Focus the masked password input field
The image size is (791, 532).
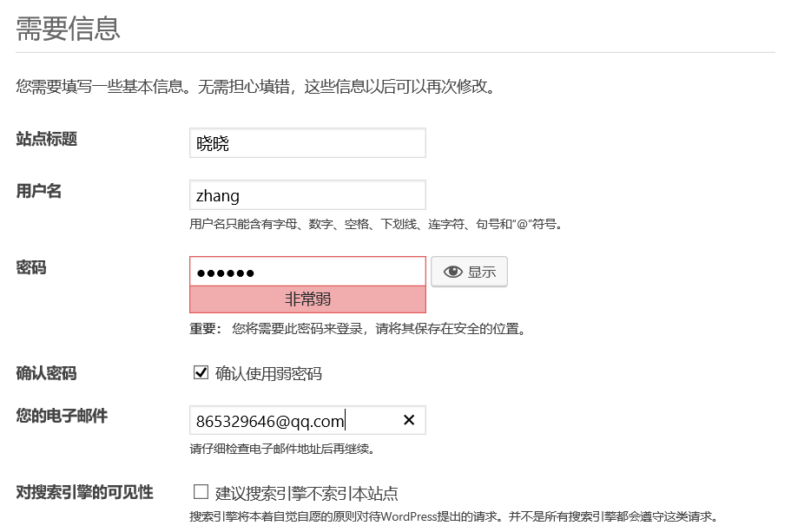tap(307, 272)
